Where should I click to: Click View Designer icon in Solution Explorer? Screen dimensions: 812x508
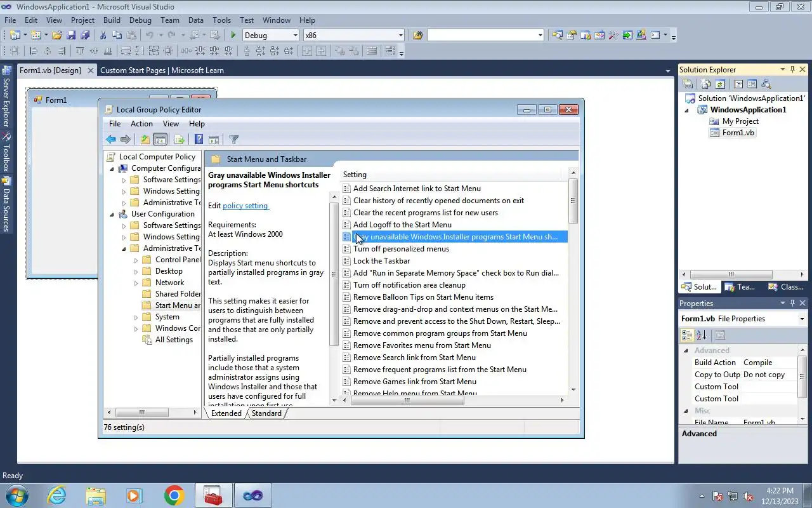click(x=752, y=84)
